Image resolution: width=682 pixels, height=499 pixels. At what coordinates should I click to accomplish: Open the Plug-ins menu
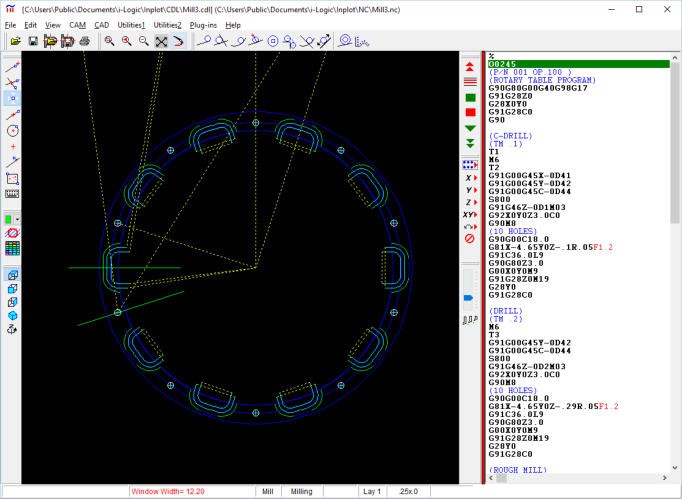pos(203,24)
